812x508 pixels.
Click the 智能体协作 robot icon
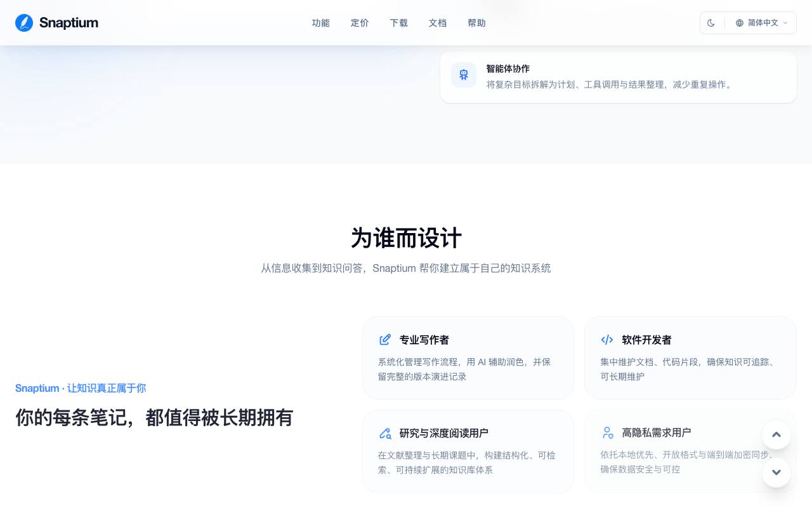point(464,75)
